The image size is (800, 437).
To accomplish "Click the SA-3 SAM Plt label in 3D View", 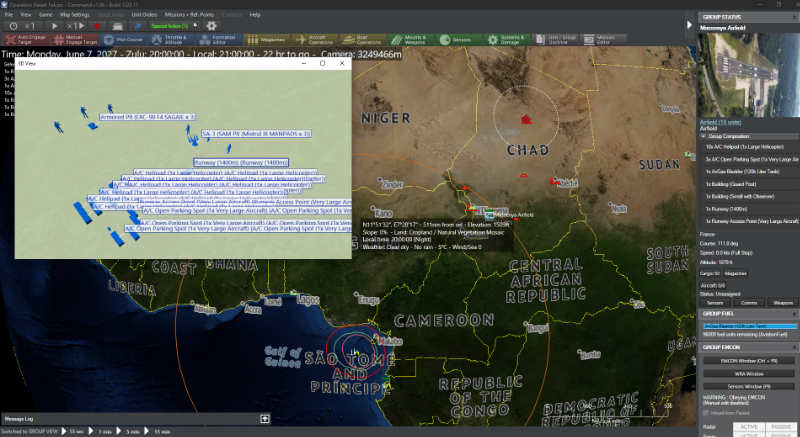I will (256, 134).
